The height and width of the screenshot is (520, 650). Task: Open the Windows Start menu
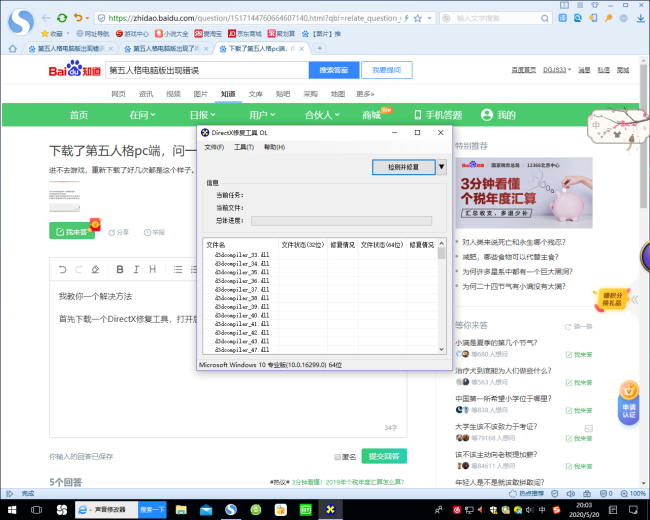pyautogui.click(x=12, y=510)
